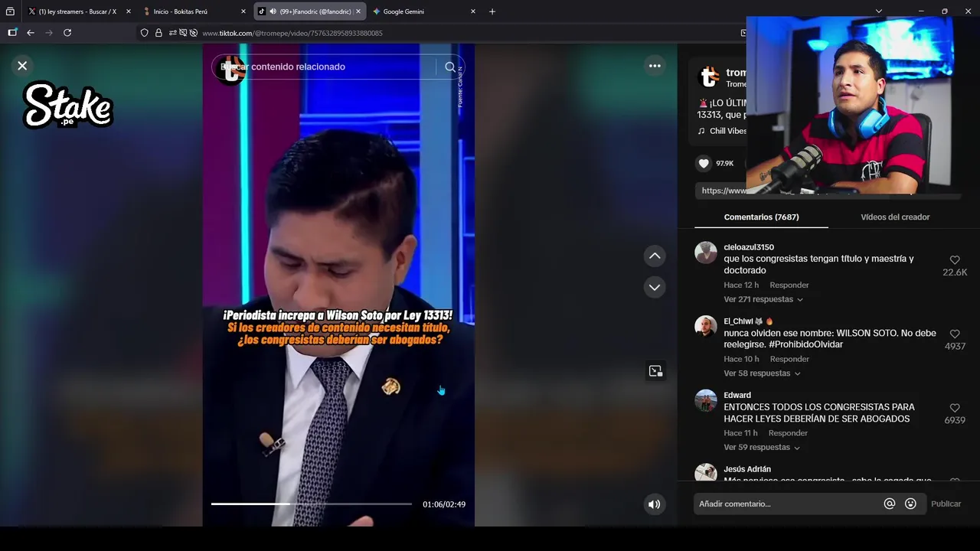Open the list all tabs dropdown
Screen dimensions: 980x551
pos(878,11)
